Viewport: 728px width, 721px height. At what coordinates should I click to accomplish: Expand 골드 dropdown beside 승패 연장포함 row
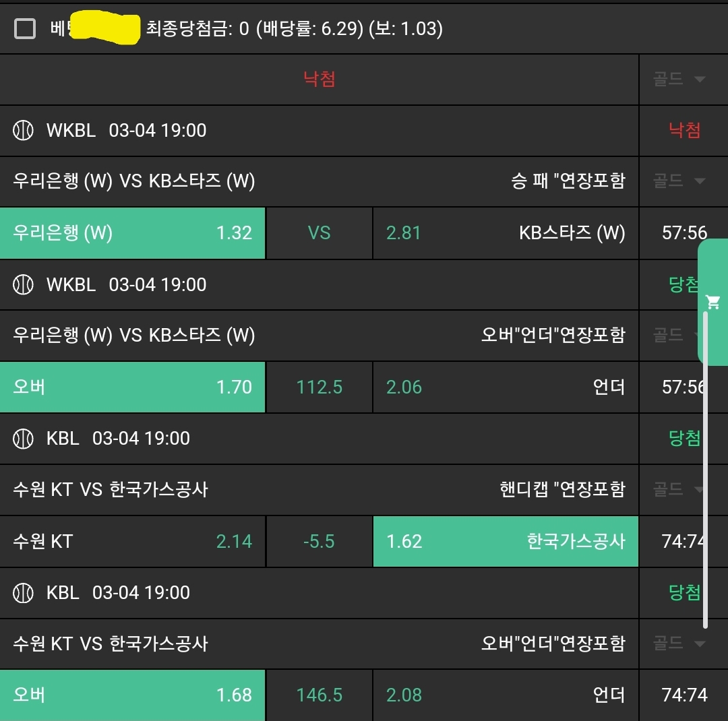pos(679,181)
